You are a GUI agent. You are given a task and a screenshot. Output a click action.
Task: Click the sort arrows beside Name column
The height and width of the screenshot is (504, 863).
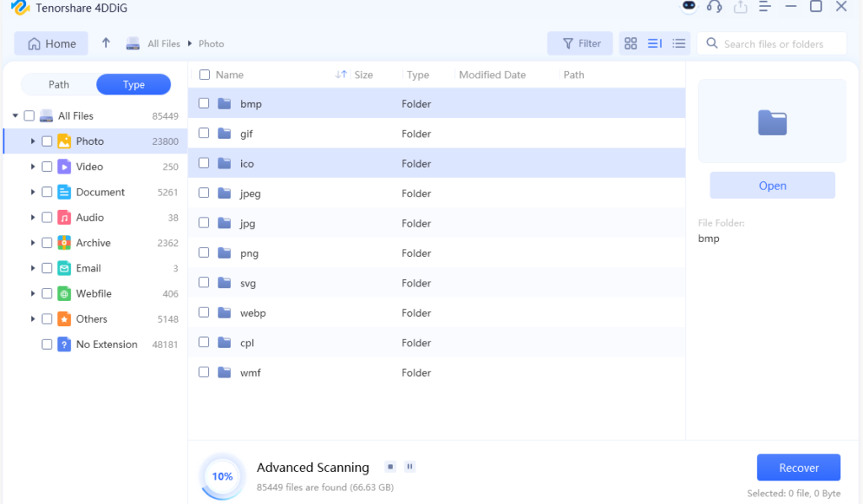coord(340,75)
